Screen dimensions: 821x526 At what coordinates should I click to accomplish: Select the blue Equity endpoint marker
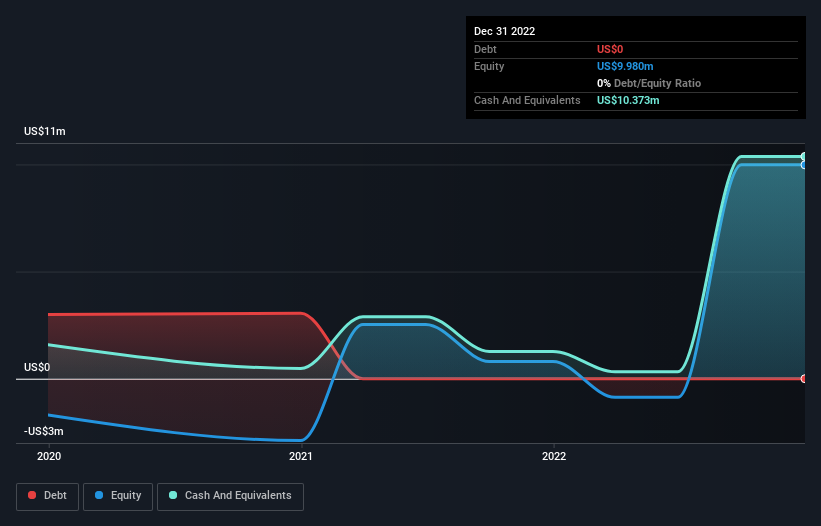(804, 165)
